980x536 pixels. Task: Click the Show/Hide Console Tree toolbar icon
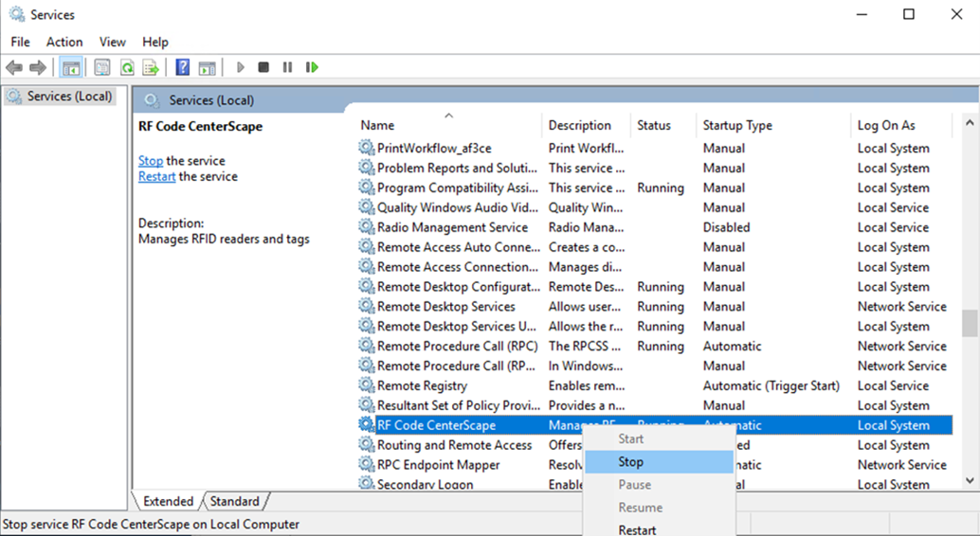[70, 67]
